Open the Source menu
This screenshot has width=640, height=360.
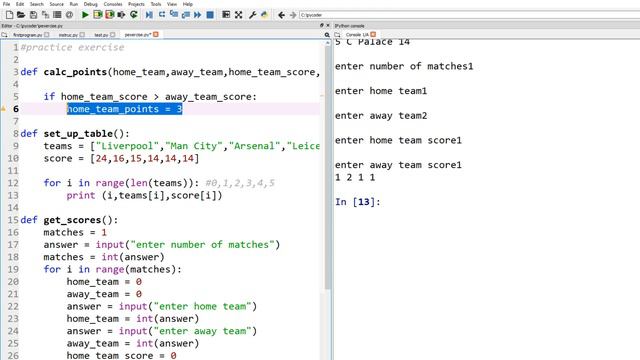click(x=57, y=4)
